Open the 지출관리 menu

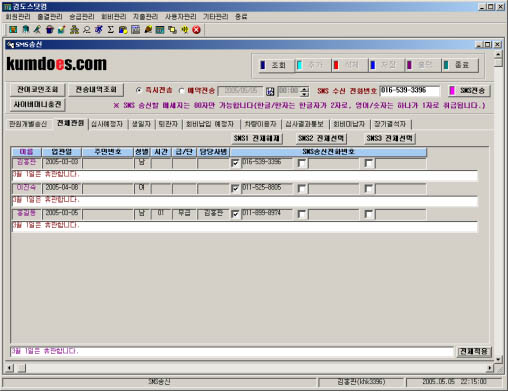pyautogui.click(x=146, y=17)
